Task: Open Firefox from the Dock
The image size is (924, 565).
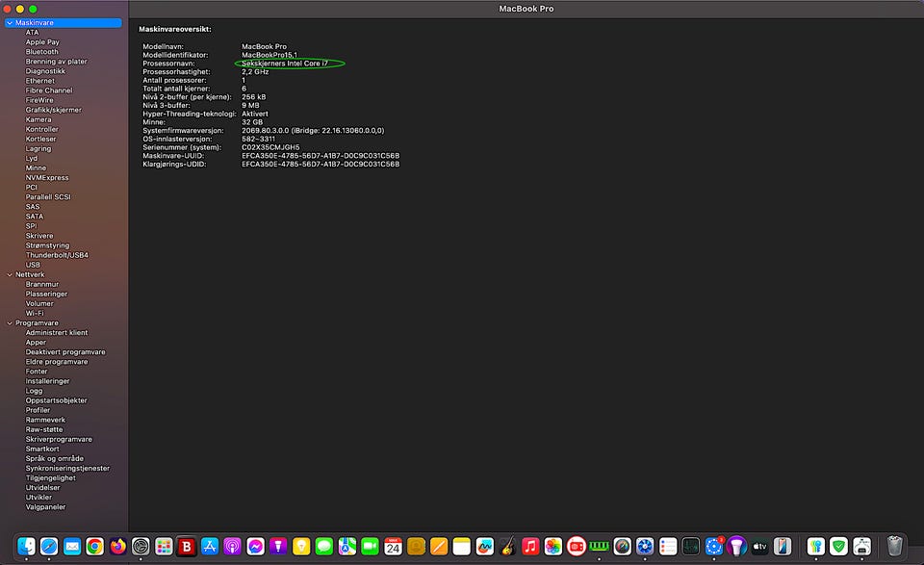Action: point(118,546)
